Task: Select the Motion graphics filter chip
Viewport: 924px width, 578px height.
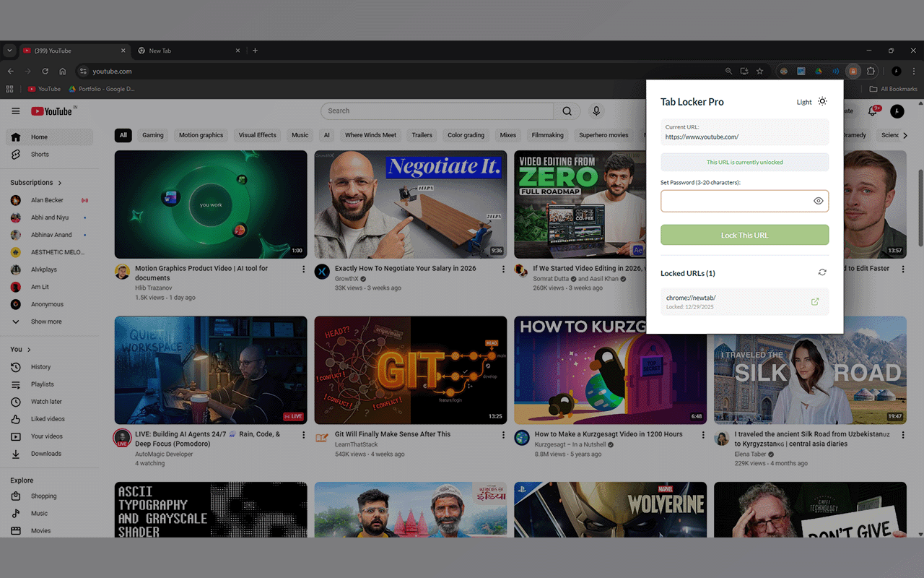Action: [201, 135]
